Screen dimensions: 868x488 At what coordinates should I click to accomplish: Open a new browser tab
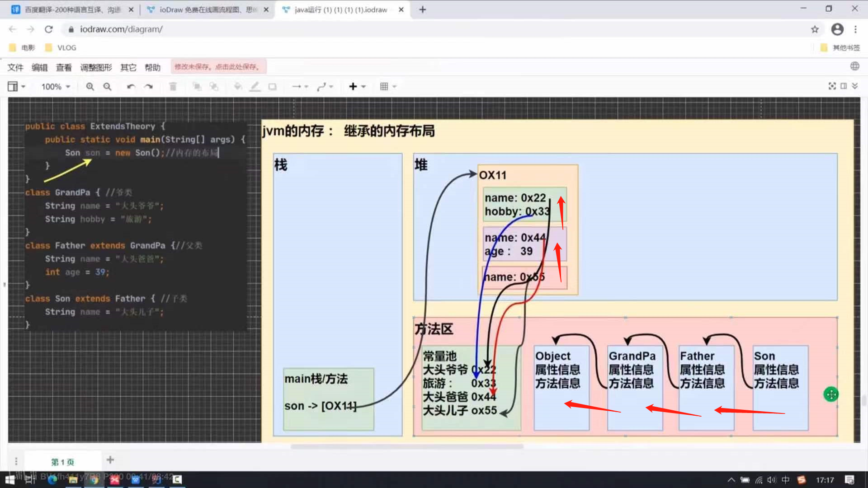tap(422, 9)
